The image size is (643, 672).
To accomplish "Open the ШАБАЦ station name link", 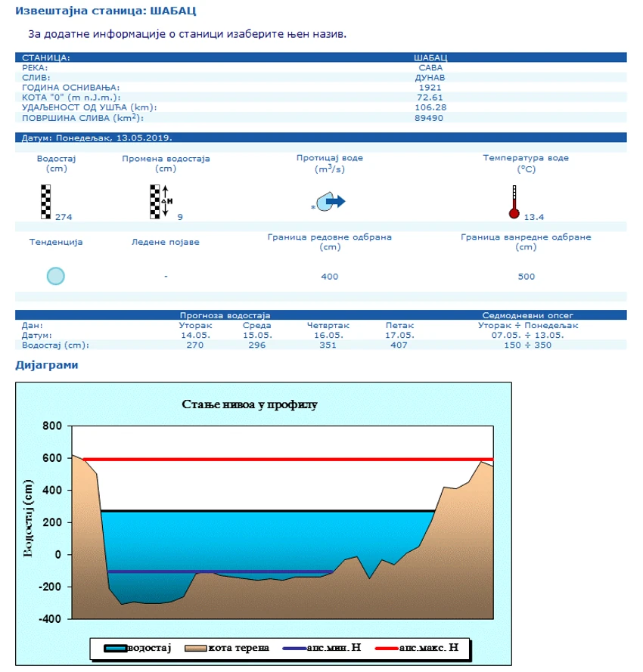I will 430,57.
